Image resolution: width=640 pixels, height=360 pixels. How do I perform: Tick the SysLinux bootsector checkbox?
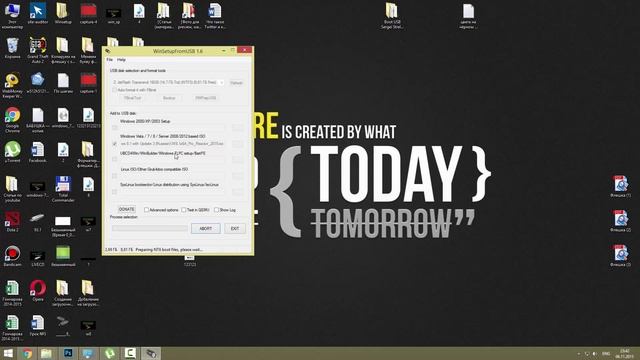pos(115,191)
